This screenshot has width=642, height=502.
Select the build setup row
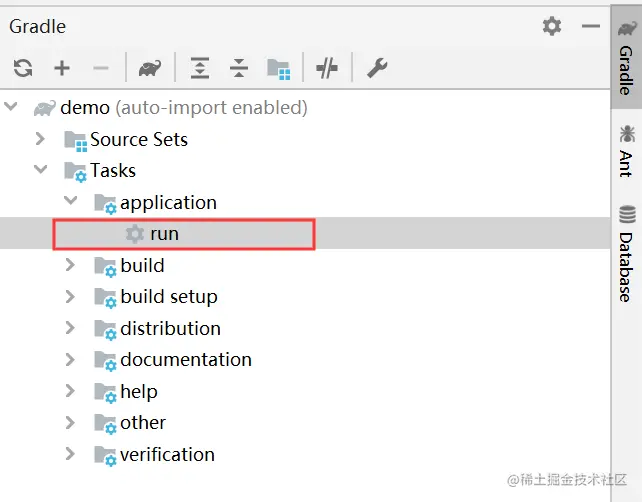[x=305, y=297]
